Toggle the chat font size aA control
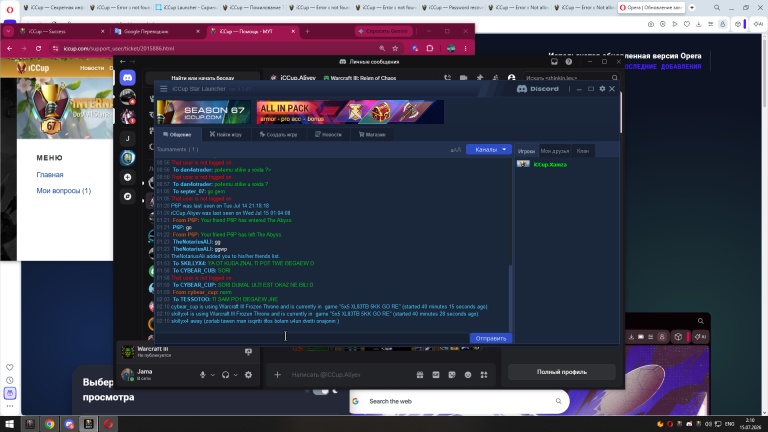Viewport: 768px width, 432px height. (x=456, y=150)
